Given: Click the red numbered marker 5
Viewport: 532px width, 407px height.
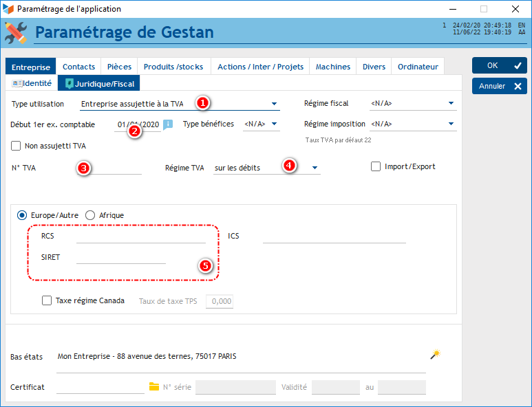Looking at the screenshot, I should (x=205, y=266).
